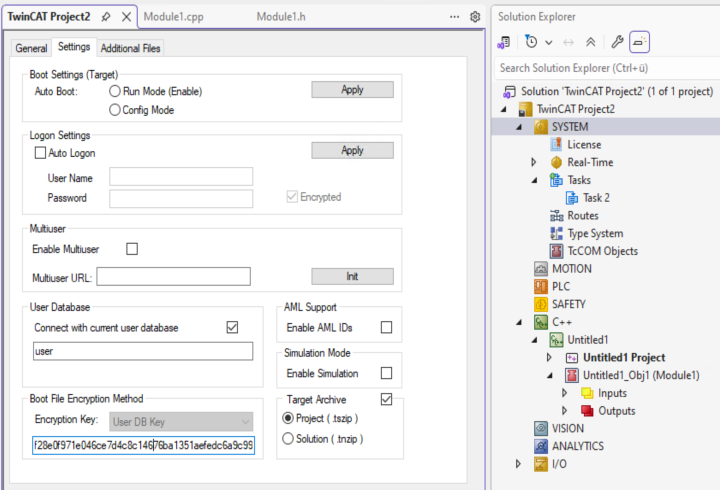The image size is (720, 490).
Task: Switch to the General tab
Action: pyautogui.click(x=31, y=48)
